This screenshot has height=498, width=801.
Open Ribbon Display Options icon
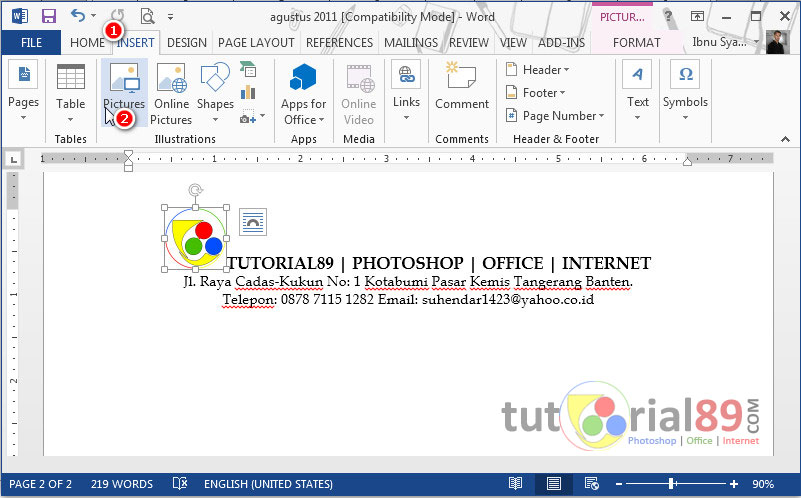pos(697,16)
